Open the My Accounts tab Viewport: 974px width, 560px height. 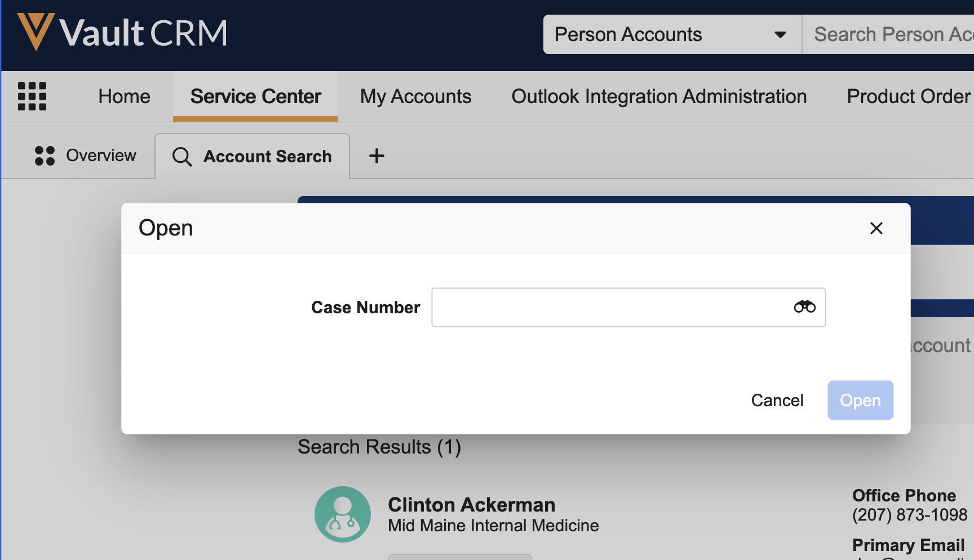pyautogui.click(x=415, y=96)
